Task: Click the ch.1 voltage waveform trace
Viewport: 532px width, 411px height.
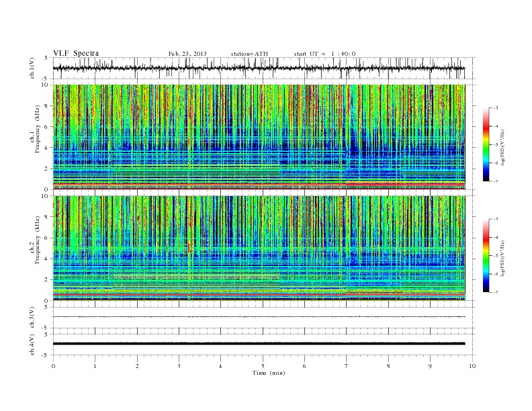Action: [x=259, y=68]
